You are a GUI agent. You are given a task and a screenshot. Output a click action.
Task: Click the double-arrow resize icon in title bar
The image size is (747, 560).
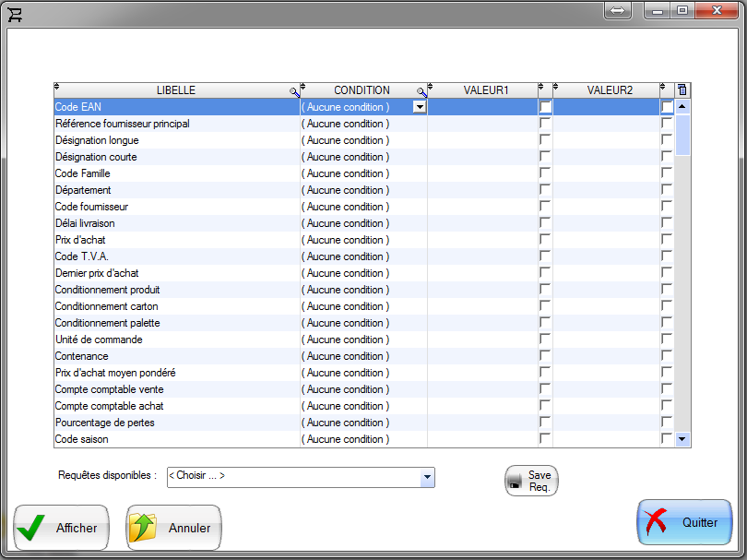coord(617,11)
